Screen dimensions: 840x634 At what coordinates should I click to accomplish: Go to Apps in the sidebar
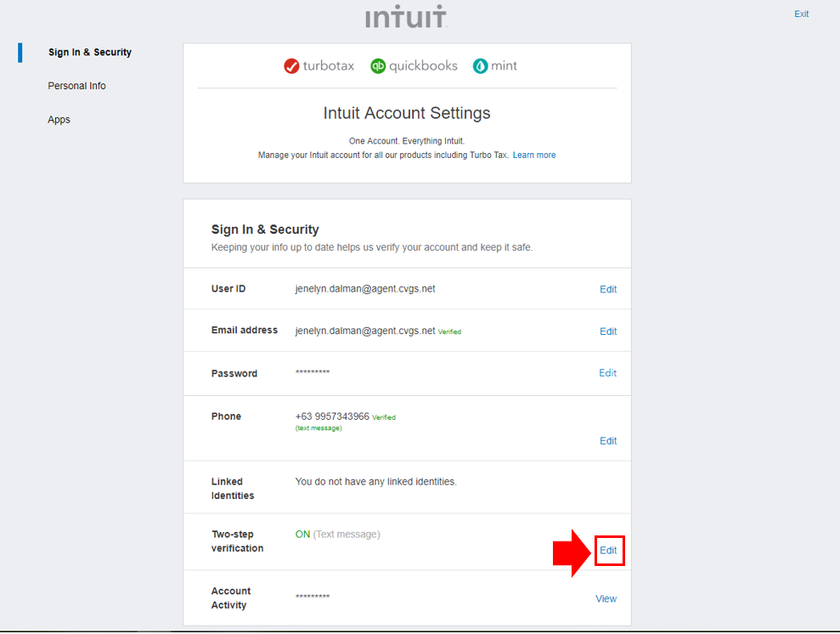(59, 120)
